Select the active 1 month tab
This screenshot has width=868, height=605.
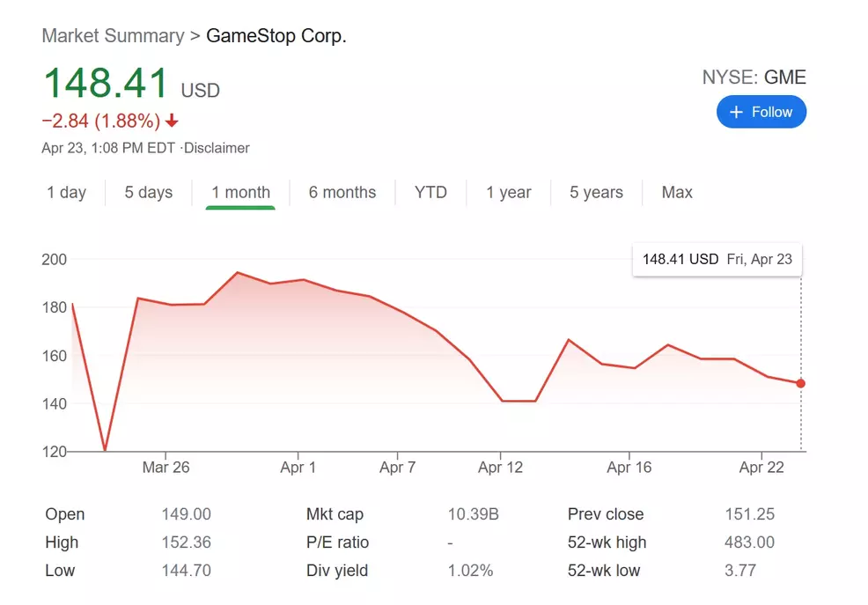tap(240, 192)
